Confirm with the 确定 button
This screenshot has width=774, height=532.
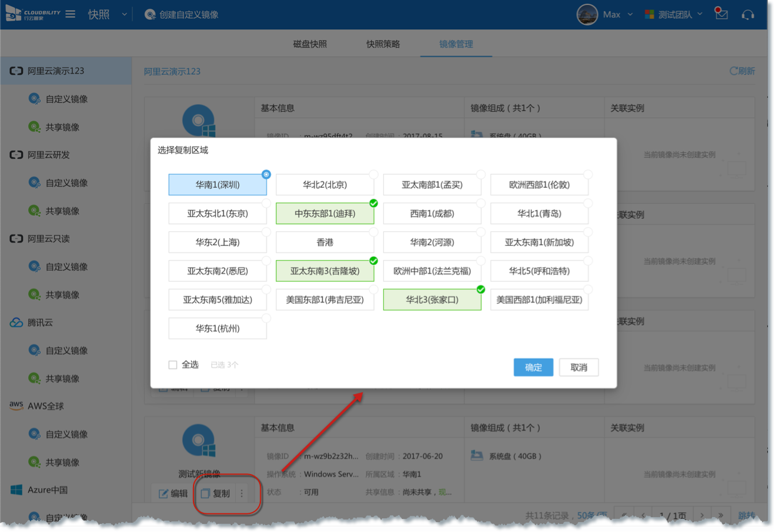point(533,367)
